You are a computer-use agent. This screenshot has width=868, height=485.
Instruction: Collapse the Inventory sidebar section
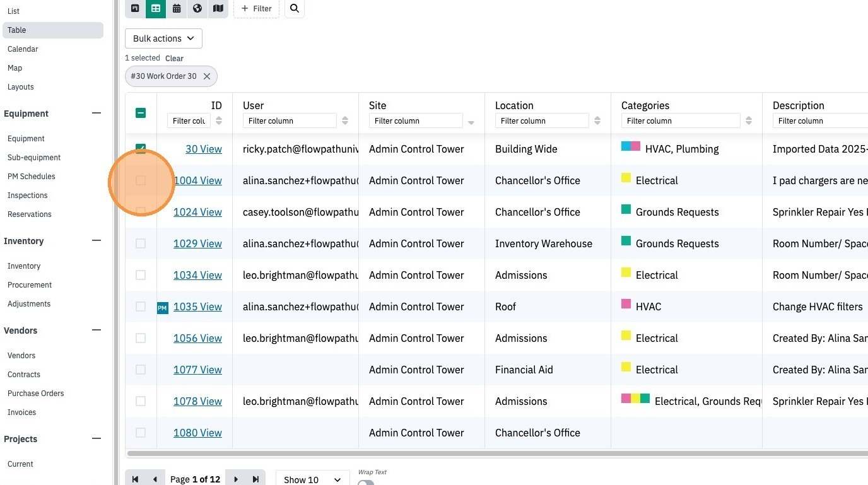tap(97, 241)
